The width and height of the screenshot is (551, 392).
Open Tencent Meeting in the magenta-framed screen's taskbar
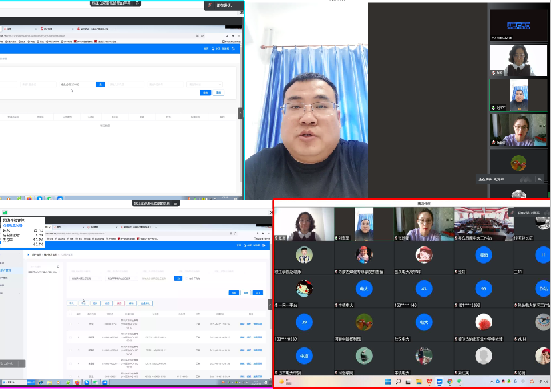pos(104,383)
